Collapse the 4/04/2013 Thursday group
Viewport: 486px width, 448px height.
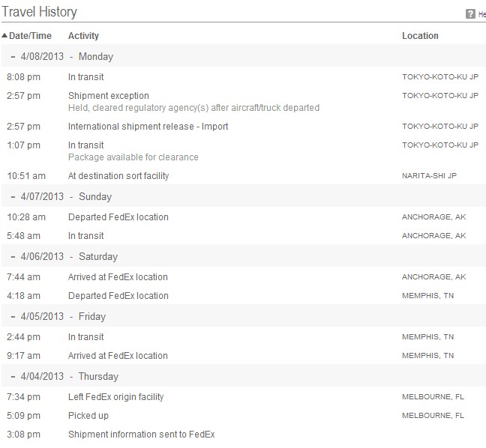(13, 377)
